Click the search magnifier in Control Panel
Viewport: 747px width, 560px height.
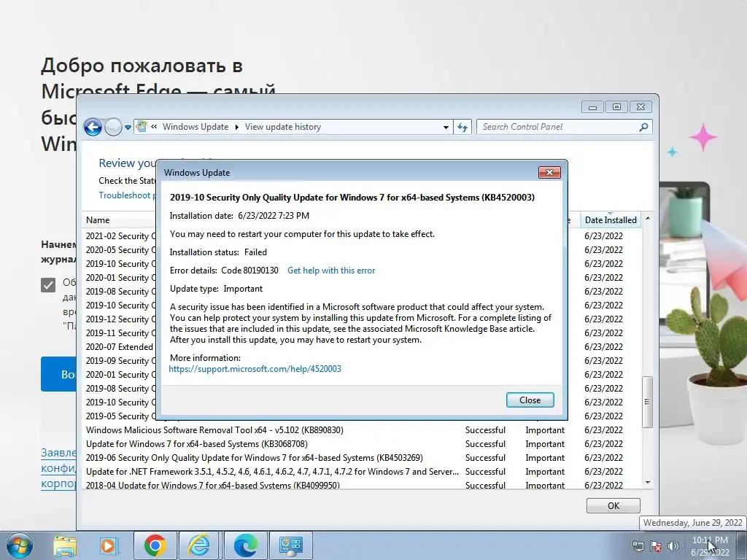(643, 127)
